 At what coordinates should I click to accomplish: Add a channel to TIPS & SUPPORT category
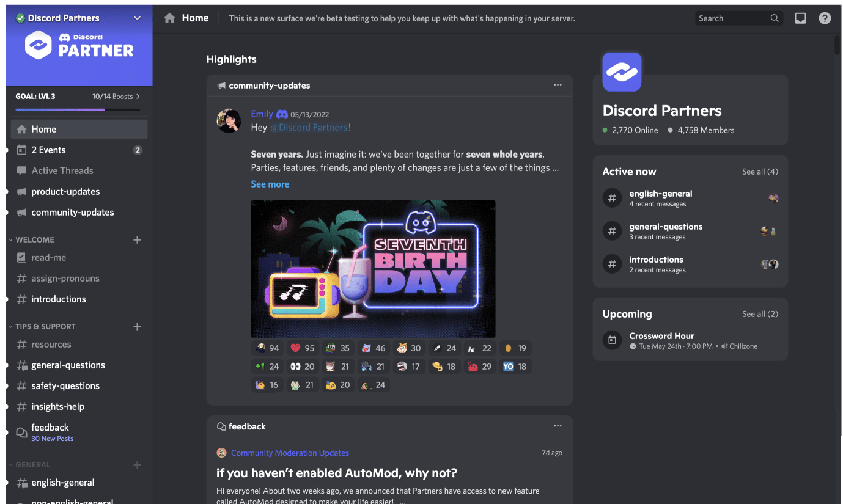(137, 327)
